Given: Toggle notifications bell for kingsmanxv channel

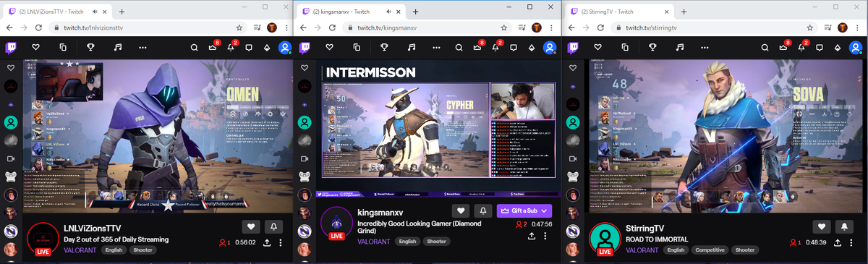Looking at the screenshot, I should (x=483, y=211).
